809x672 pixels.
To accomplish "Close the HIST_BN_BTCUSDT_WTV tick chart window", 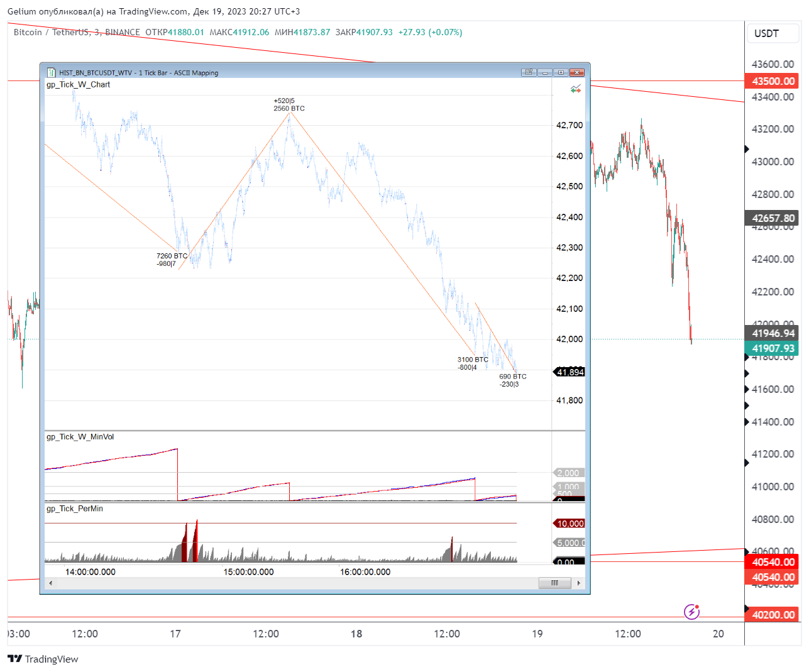I will (x=577, y=72).
